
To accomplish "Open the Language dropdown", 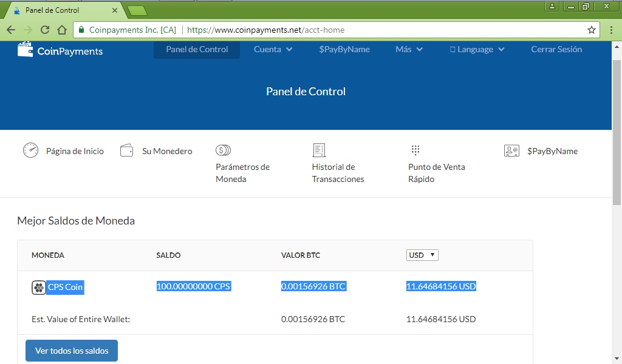I will (477, 50).
